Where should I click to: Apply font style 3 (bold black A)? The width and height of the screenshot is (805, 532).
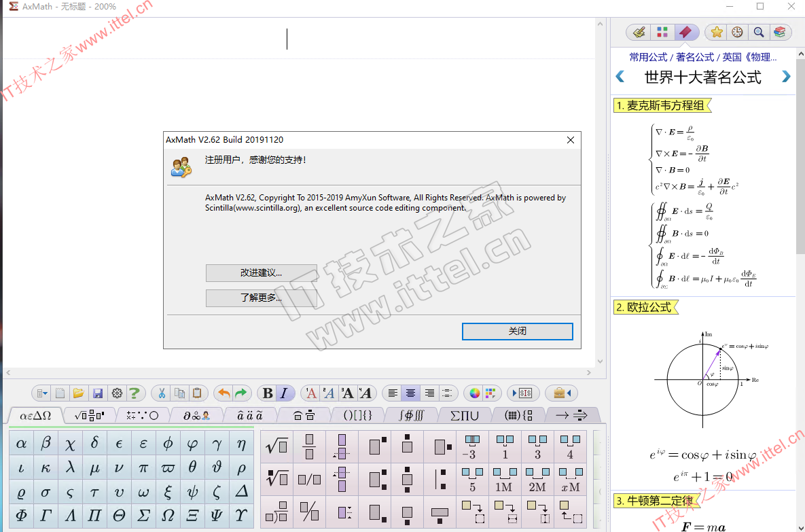pos(347,393)
